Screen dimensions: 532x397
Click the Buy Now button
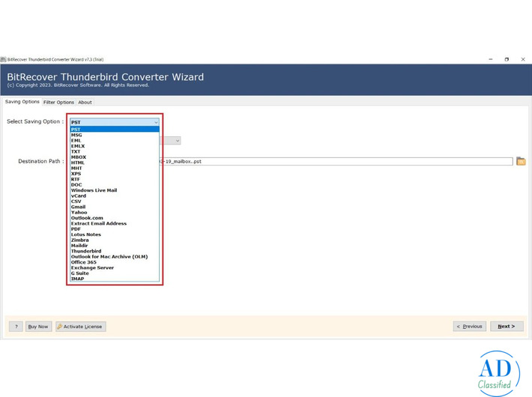[x=39, y=327]
